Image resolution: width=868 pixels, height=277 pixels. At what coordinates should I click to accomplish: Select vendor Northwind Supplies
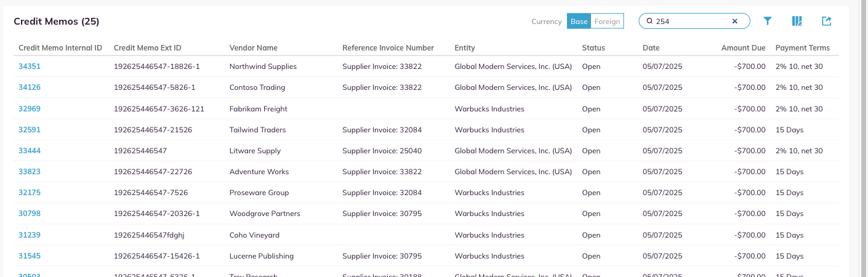click(263, 66)
